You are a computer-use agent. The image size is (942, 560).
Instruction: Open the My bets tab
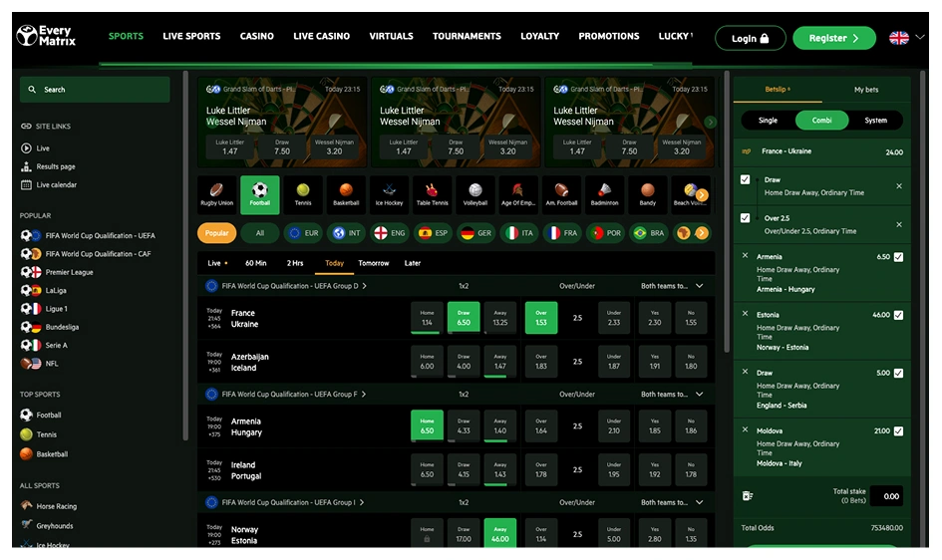[x=866, y=90]
